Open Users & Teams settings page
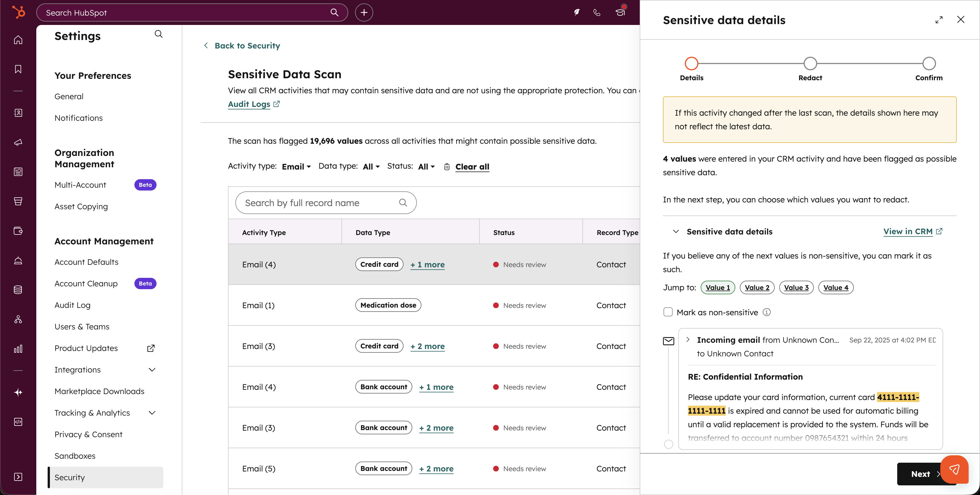980x495 pixels. click(x=82, y=326)
